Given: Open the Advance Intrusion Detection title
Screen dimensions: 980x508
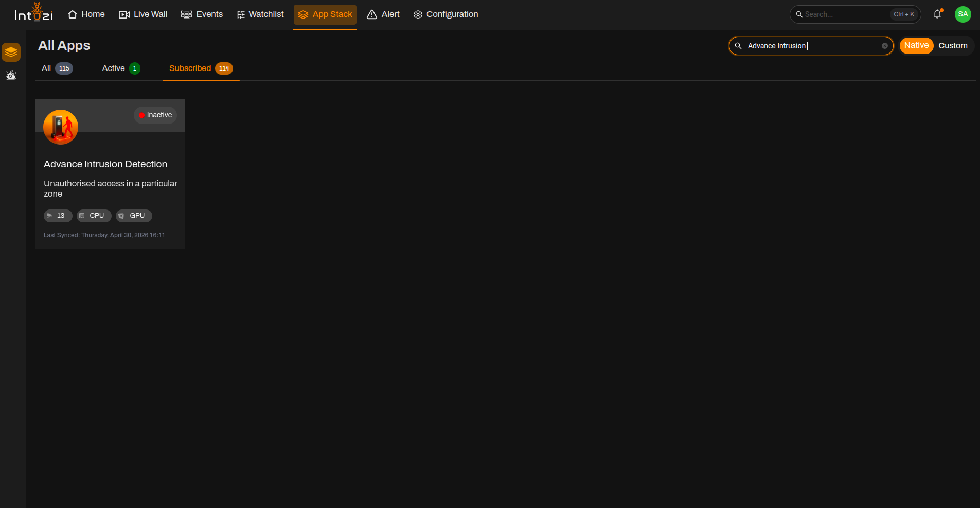Looking at the screenshot, I should click(x=105, y=164).
